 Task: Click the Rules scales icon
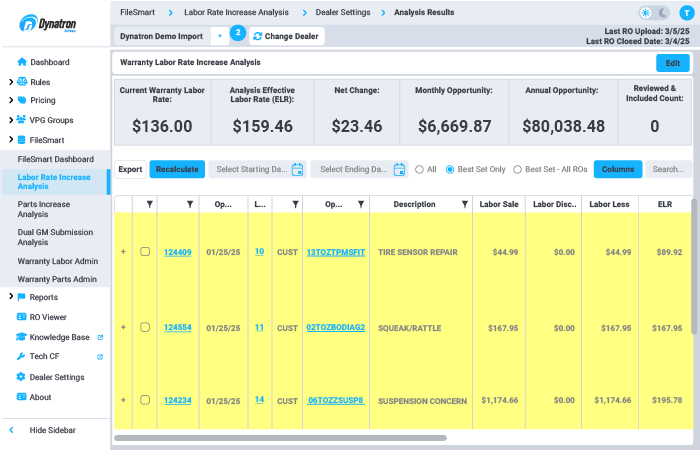(x=22, y=82)
